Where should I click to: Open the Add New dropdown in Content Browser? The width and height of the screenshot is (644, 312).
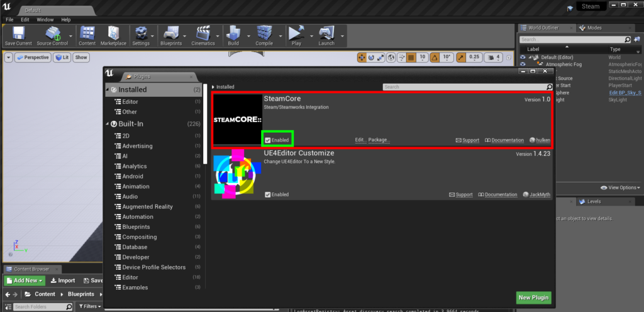point(25,281)
